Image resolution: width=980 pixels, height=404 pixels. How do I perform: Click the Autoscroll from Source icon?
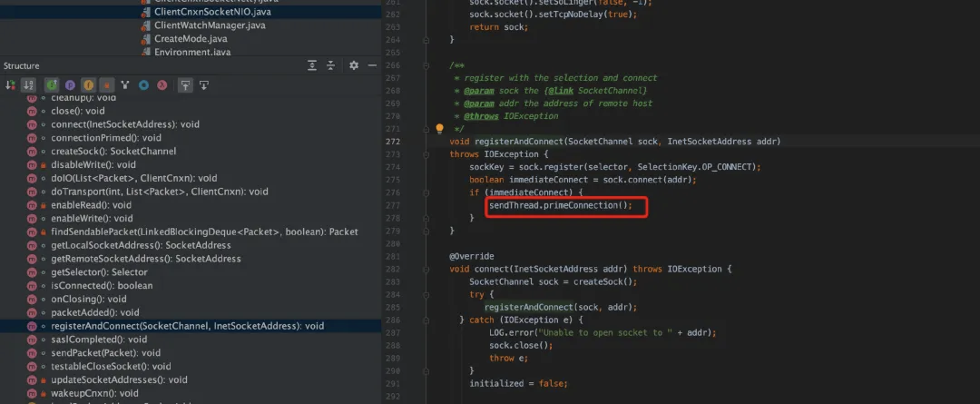click(204, 85)
